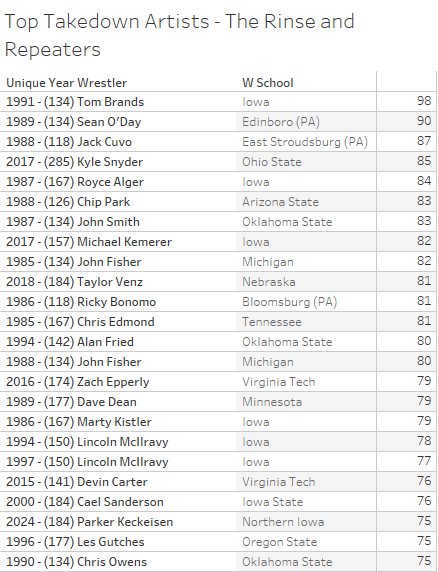Image resolution: width=438 pixels, height=572 pixels.
Task: Select the Arizona State school cell
Action: click(280, 202)
